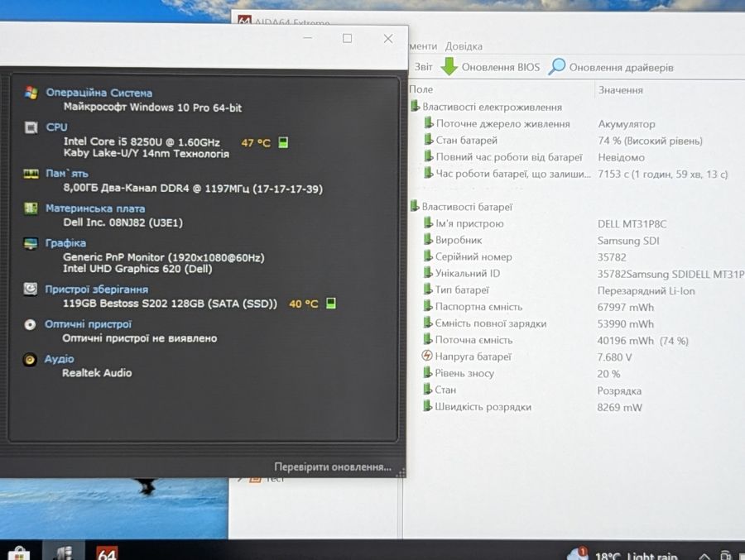The width and height of the screenshot is (745, 560).
Task: Open the Материнська плата section link
Action: 95,208
